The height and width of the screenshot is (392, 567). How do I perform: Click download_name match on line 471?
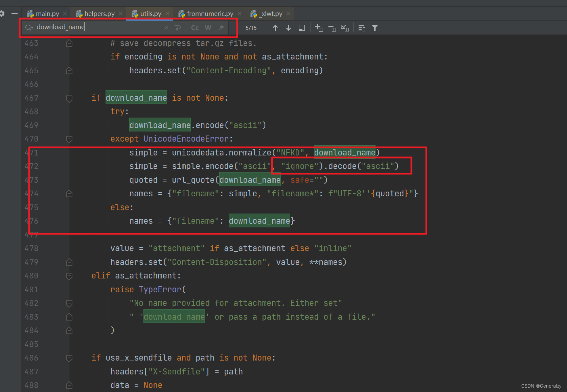[x=345, y=153]
